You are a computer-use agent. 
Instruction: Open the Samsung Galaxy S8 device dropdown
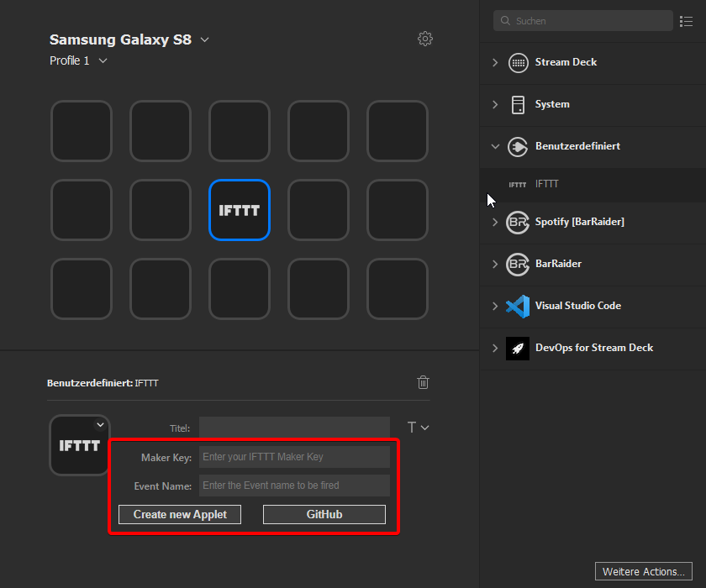click(x=205, y=39)
